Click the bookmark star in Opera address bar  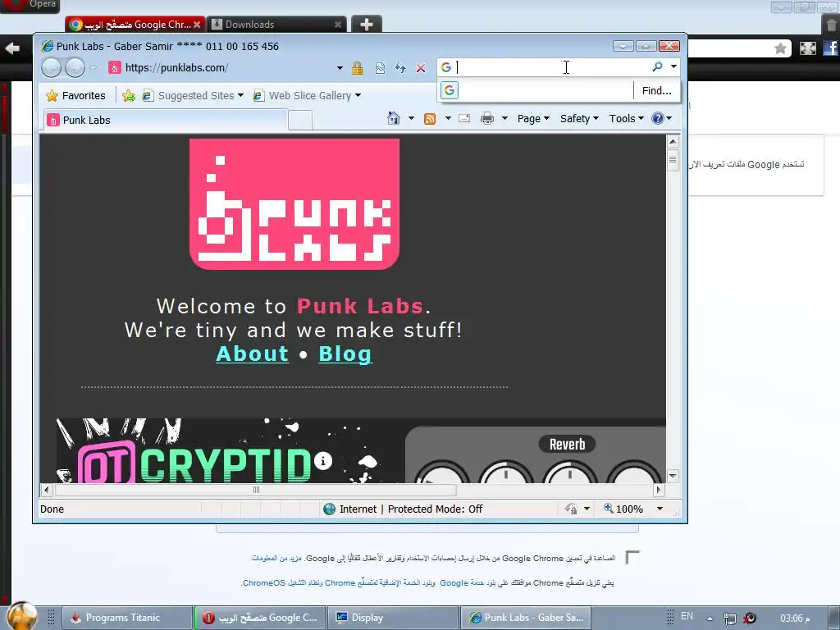point(781,48)
